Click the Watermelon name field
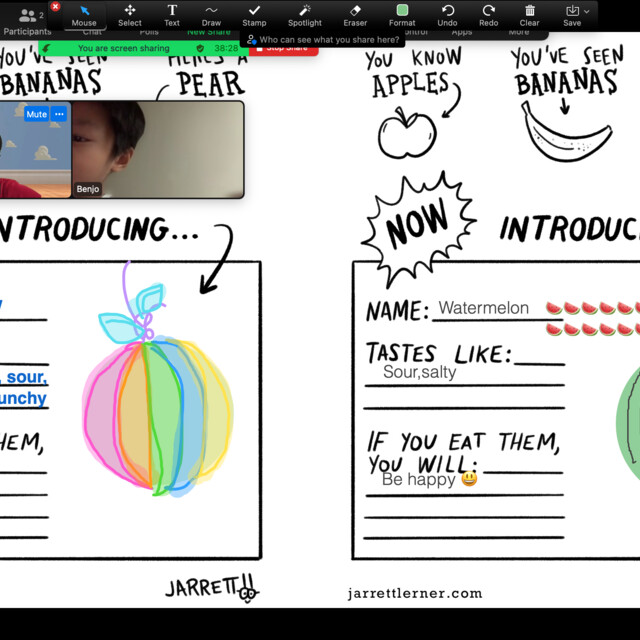This screenshot has height=640, width=640. (484, 308)
